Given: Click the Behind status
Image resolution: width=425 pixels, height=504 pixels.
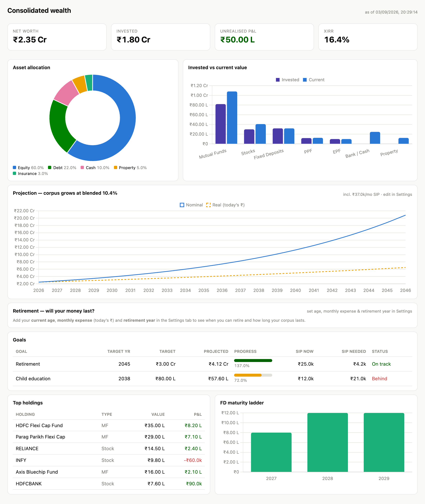Looking at the screenshot, I should [x=379, y=379].
